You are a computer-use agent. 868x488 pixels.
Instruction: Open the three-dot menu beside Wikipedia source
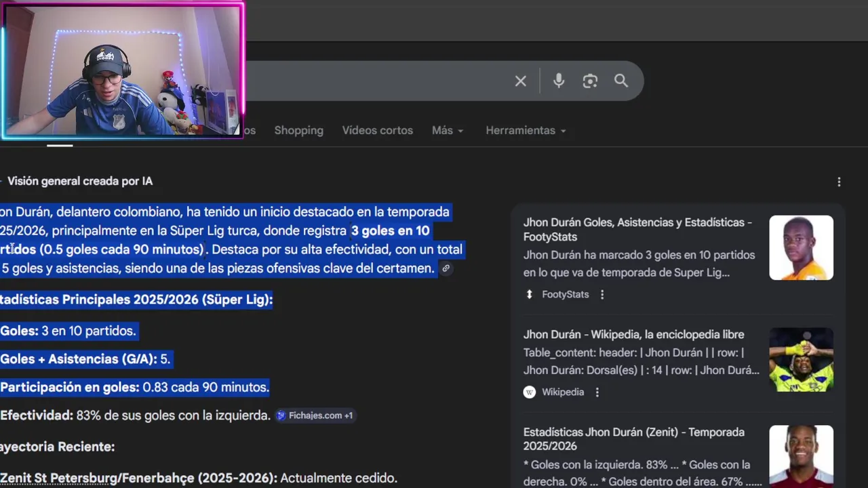(x=597, y=392)
